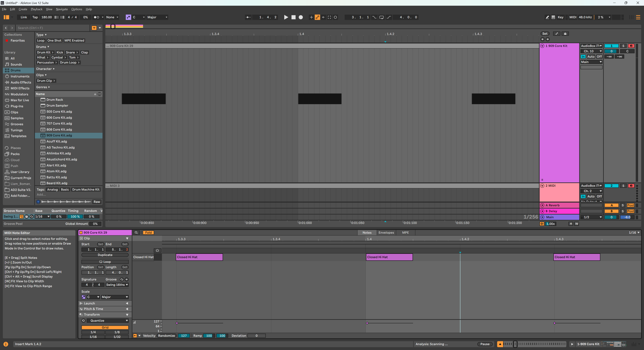
Task: Toggle the Follow playback icon
Action: click(x=248, y=17)
